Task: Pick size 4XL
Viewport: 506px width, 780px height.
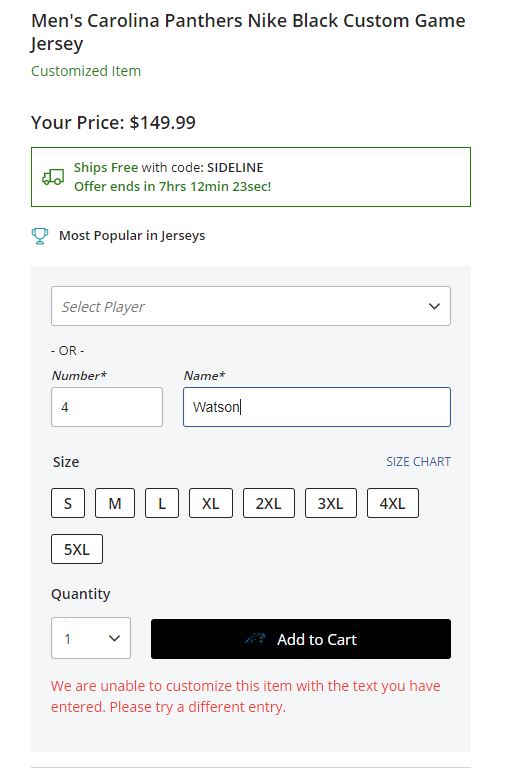Action: (x=393, y=503)
